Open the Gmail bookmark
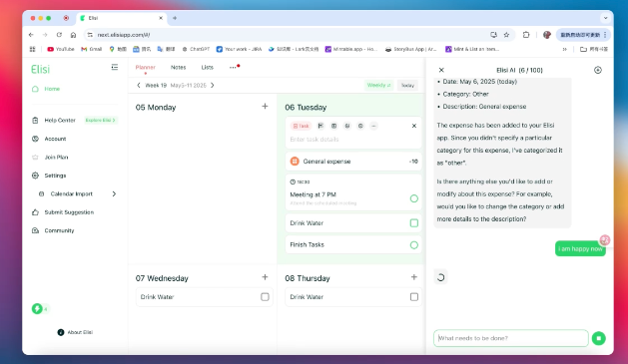 (91, 49)
